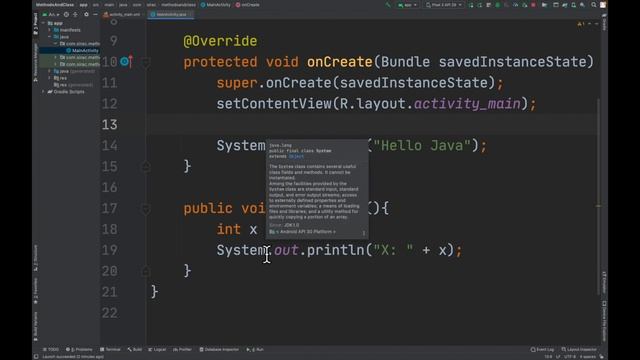Place cursor on empty line 13
This screenshot has height=360, width=640.
(x=371, y=124)
